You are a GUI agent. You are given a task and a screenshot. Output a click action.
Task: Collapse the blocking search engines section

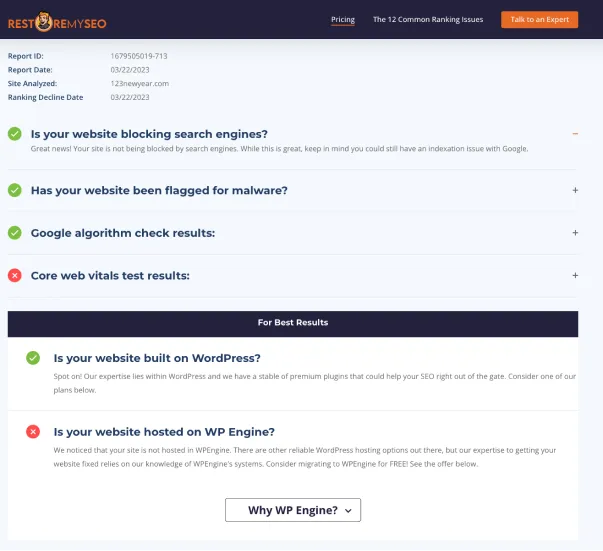[575, 133]
